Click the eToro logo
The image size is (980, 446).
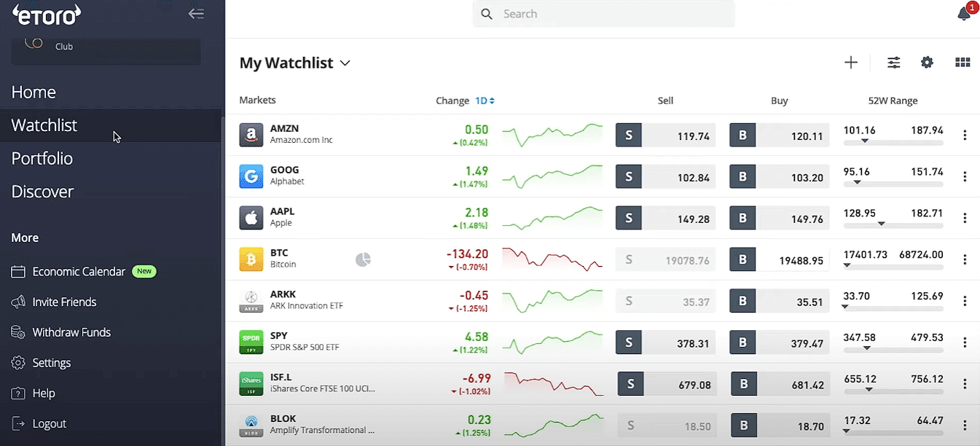pos(47,13)
